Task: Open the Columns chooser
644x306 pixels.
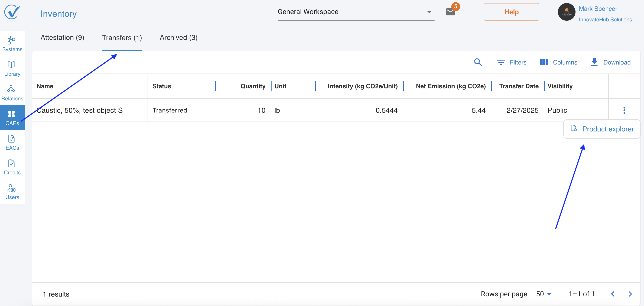Action: (x=559, y=62)
